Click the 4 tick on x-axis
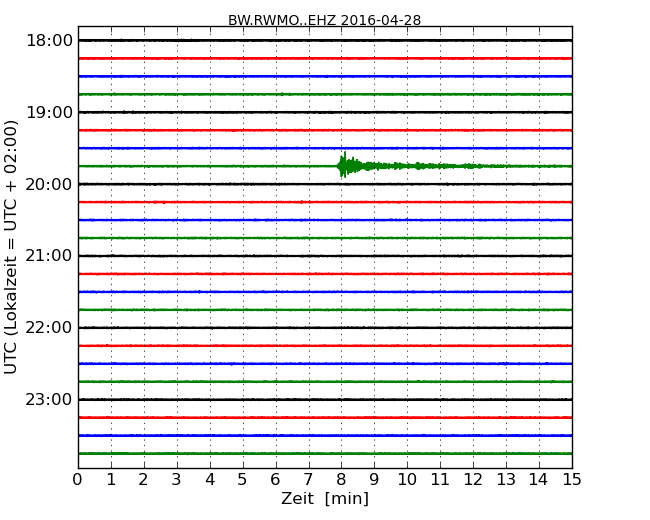 click(210, 479)
